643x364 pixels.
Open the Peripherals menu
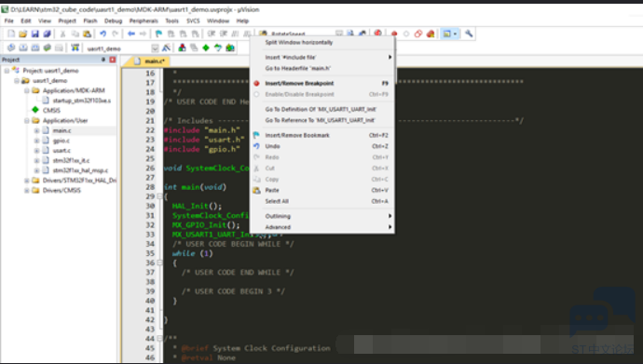click(144, 20)
